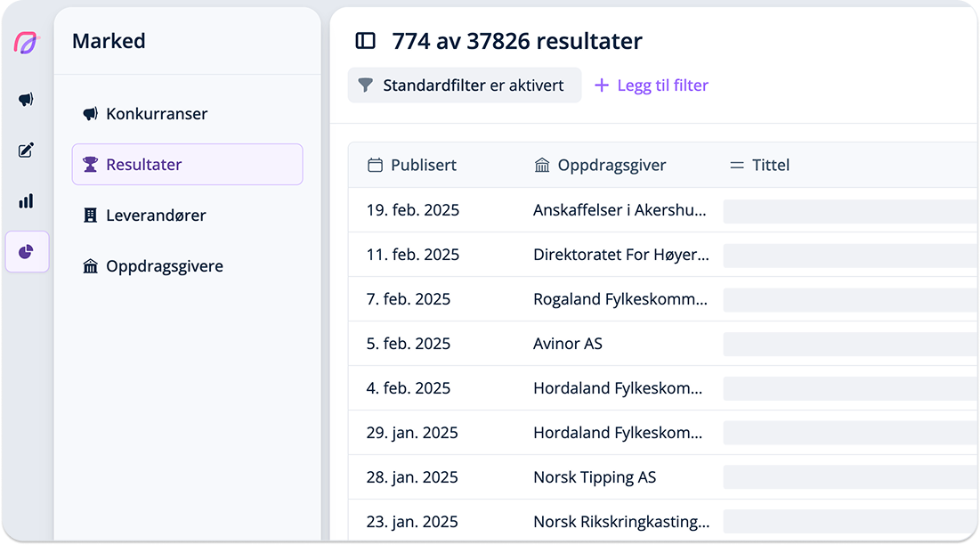Sort by the Publisert column header
Viewport: 980px width, 545px height.
(x=423, y=165)
